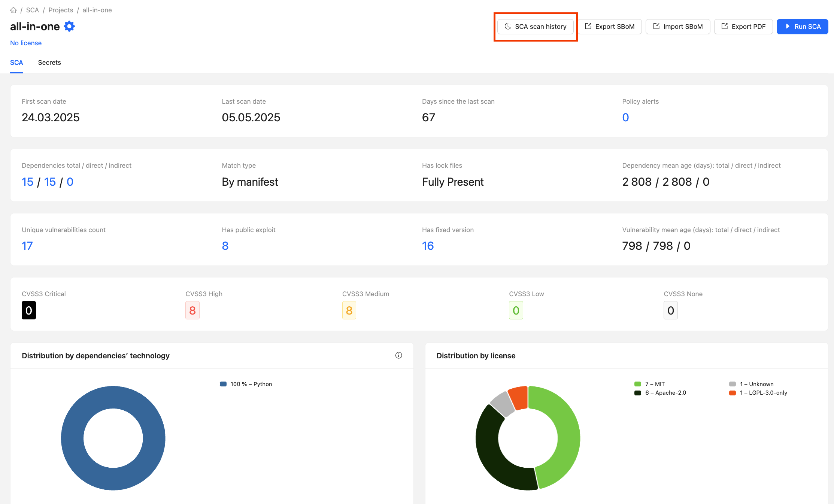The image size is (834, 504).
Task: Click '7 – MIT' legend label
Action: tap(655, 384)
